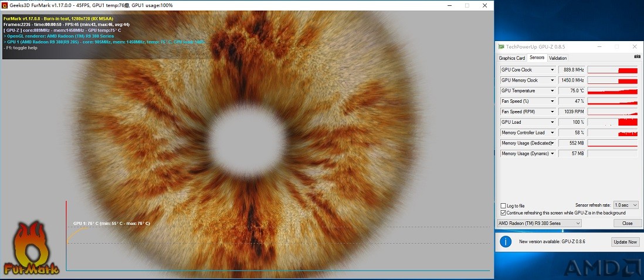This screenshot has width=644, height=280.
Task: Click the FurMark logo in the render window
Action: pyautogui.click(x=31, y=249)
